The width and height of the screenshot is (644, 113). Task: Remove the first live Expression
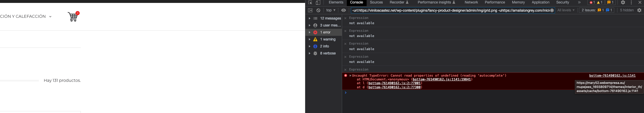click(345, 18)
